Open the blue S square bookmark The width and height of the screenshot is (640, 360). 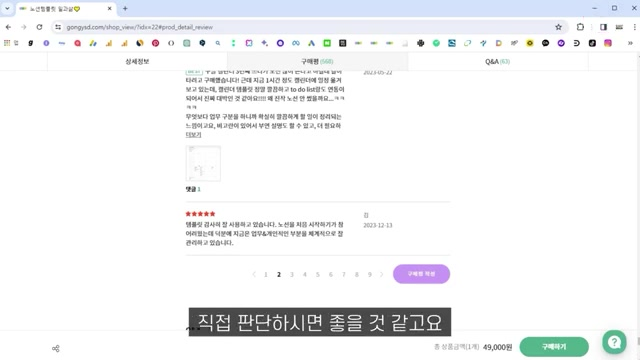[x=452, y=43]
